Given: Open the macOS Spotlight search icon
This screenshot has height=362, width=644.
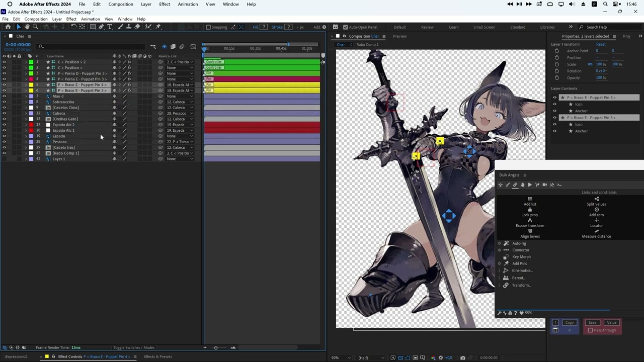Looking at the screenshot, I should pyautogui.click(x=605, y=4).
